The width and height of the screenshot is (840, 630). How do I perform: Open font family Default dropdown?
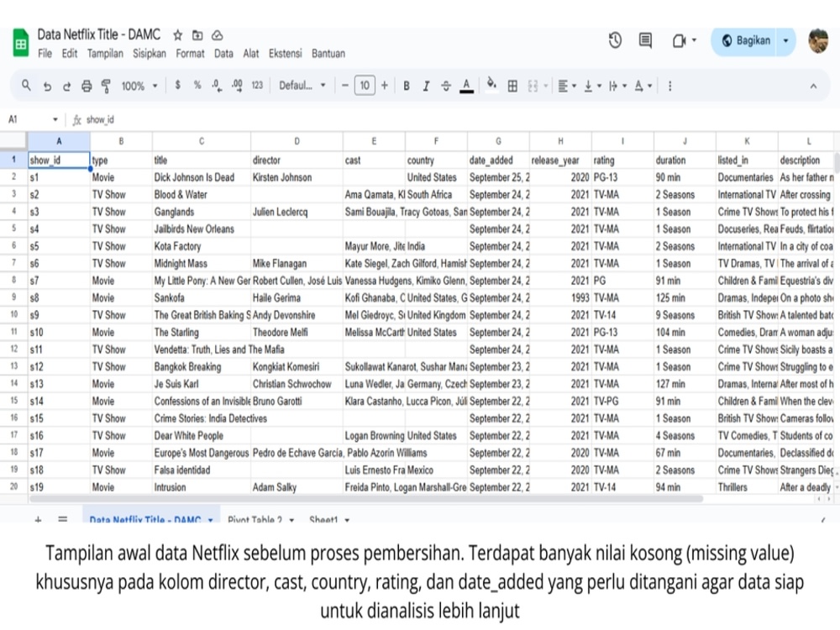click(x=302, y=85)
